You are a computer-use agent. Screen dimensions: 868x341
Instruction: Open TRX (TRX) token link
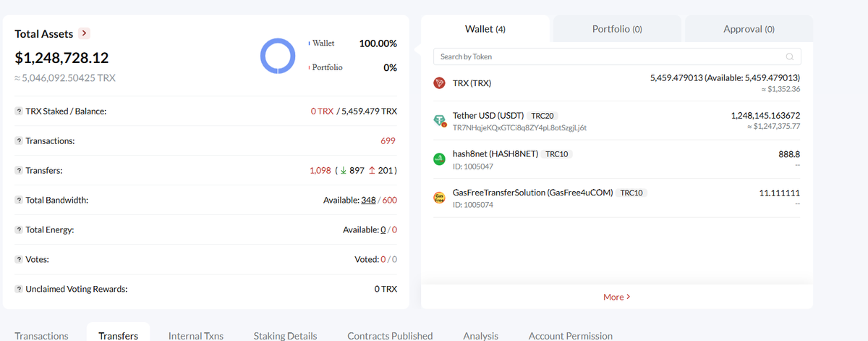click(x=472, y=83)
